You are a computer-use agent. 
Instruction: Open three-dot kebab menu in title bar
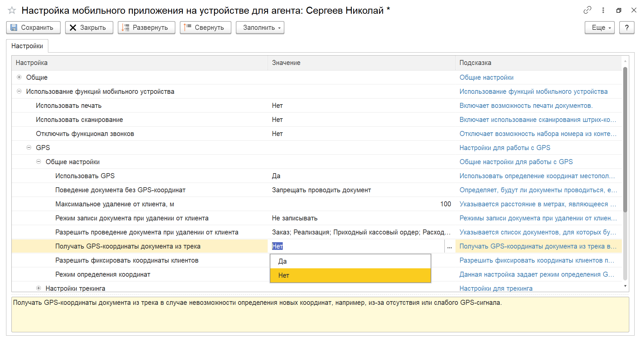tap(603, 10)
